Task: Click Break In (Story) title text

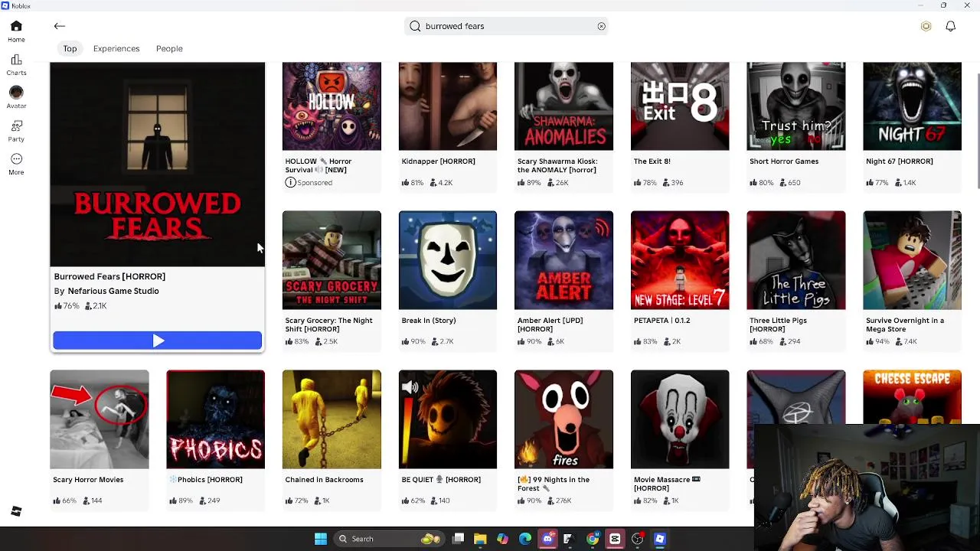Action: coord(429,321)
